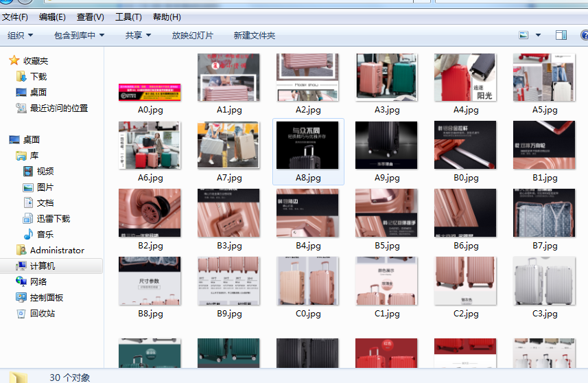Screen dimensions: 588x383
Task: Select the A3.jpg thumbnail
Action: pyautogui.click(x=386, y=77)
